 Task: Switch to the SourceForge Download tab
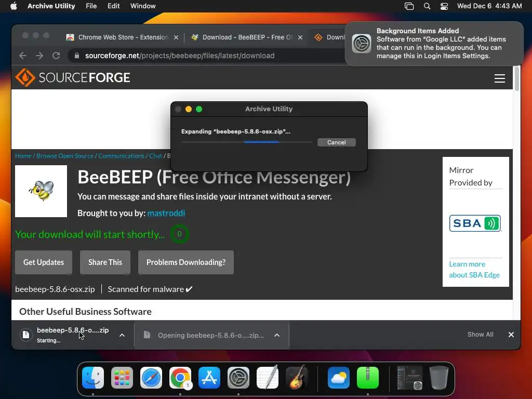point(329,37)
